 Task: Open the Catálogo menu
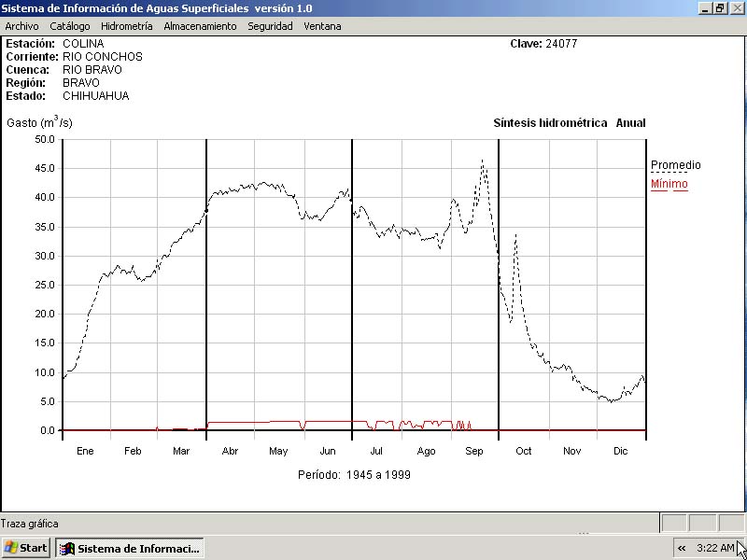(x=70, y=26)
